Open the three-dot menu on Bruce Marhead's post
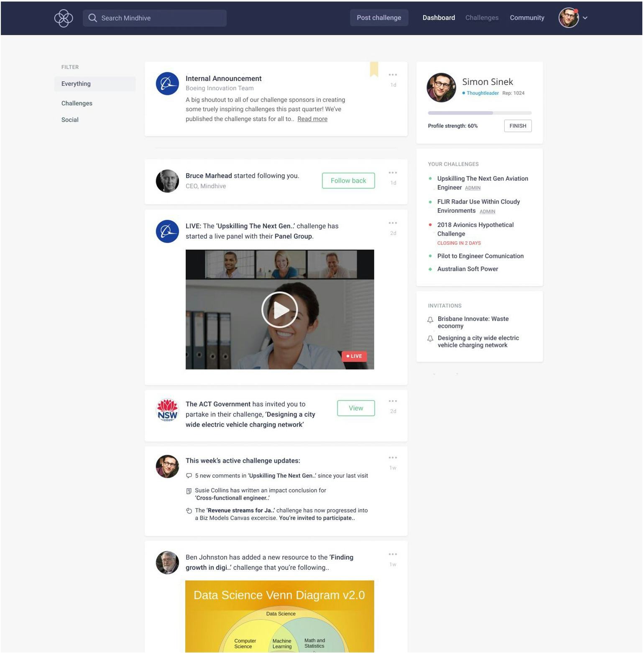 coord(393,172)
